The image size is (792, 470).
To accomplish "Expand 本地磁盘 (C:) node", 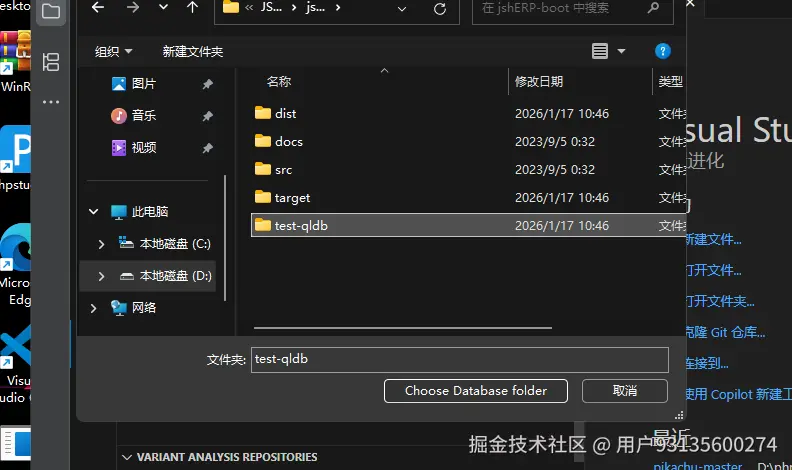I will 101,244.
